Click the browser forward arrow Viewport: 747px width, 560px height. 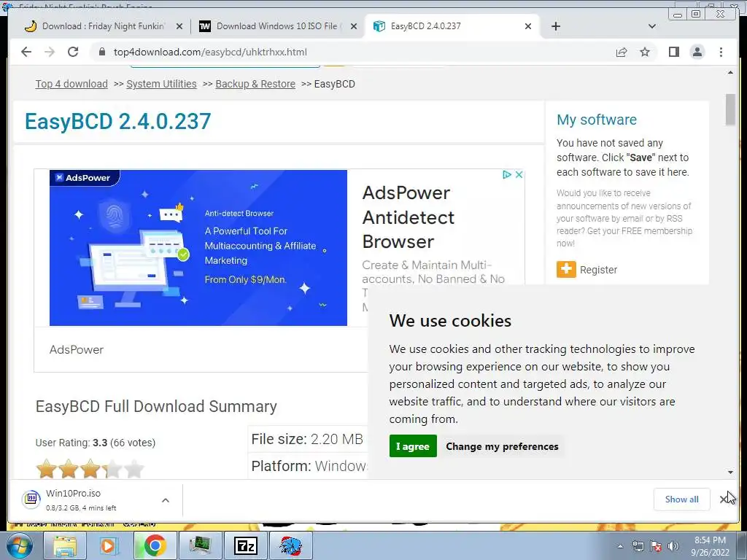pos(50,52)
